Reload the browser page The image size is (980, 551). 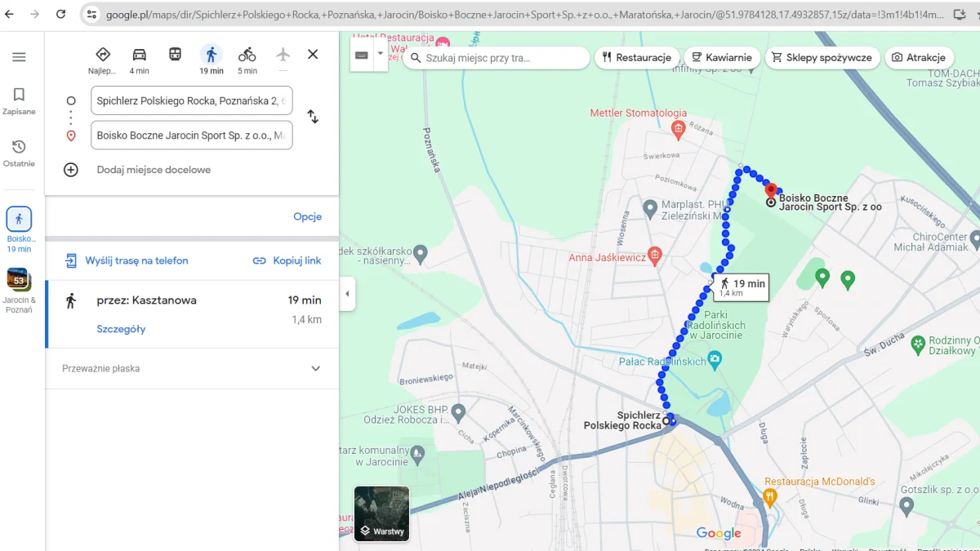click(x=61, y=15)
